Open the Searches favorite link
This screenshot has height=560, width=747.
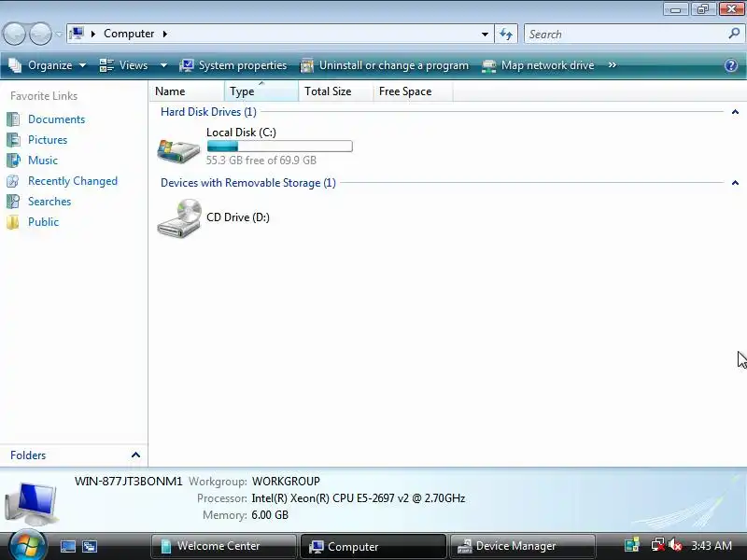click(49, 202)
